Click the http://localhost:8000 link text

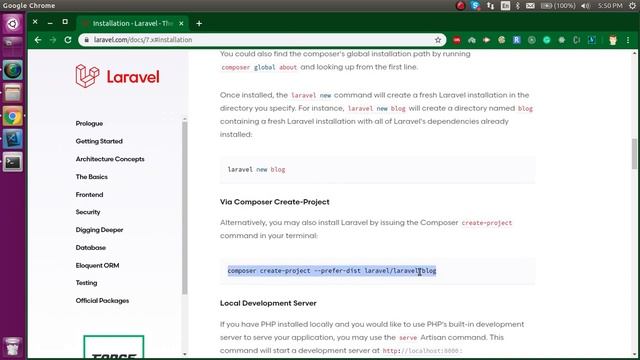click(422, 351)
